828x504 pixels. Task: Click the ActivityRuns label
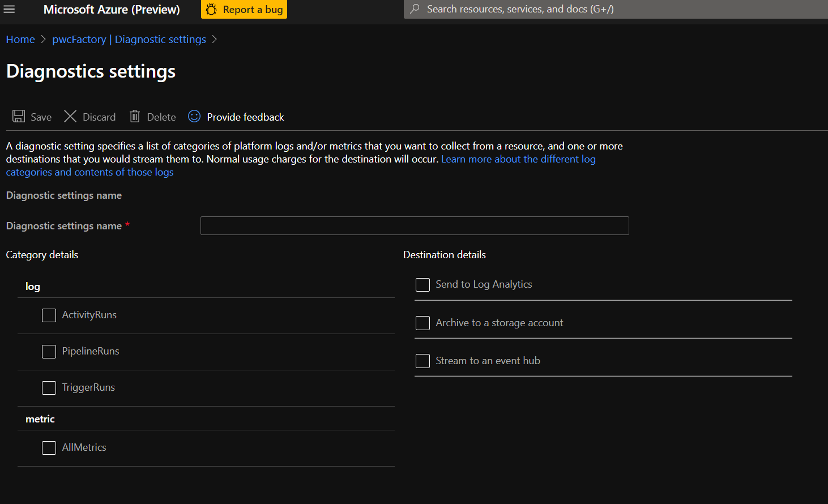89,315
